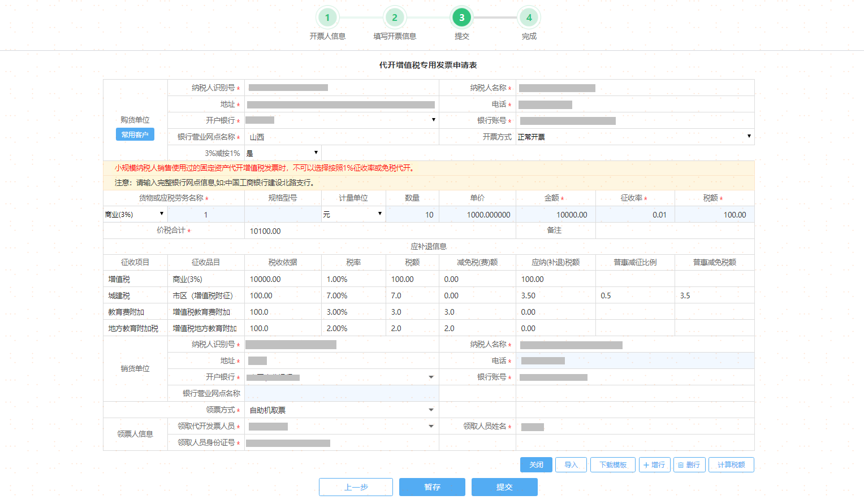
Task: Click the 教育费附加 row label
Action: coord(127,312)
